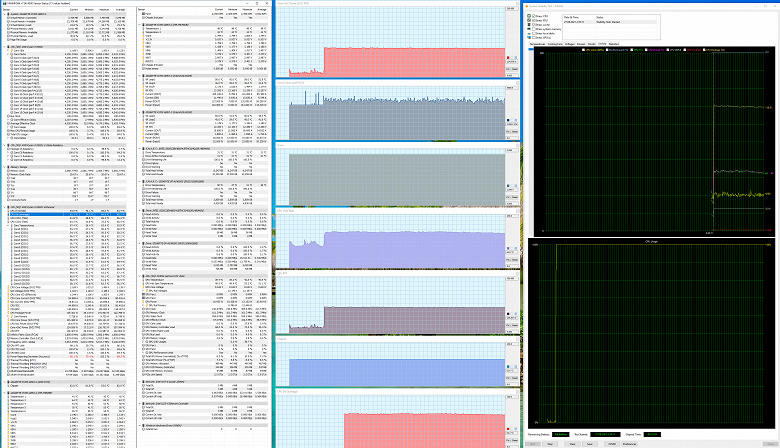Enable the Stress CPU checkbox in AIDA64

[x=534, y=16]
